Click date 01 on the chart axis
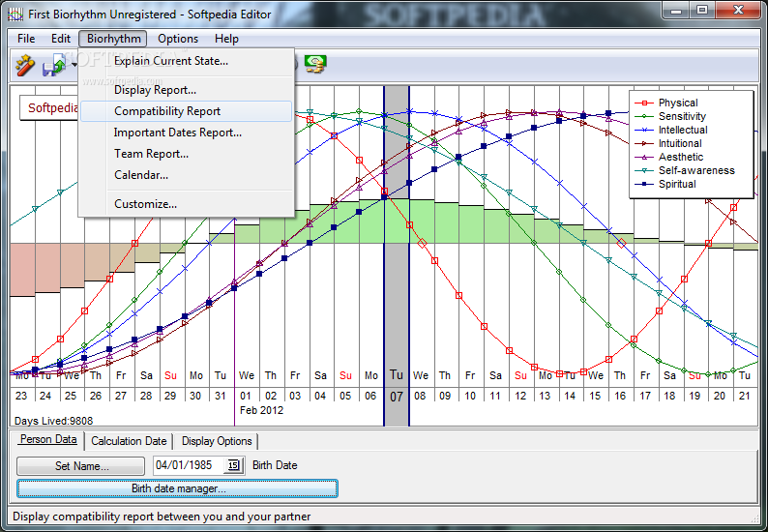 click(246, 396)
